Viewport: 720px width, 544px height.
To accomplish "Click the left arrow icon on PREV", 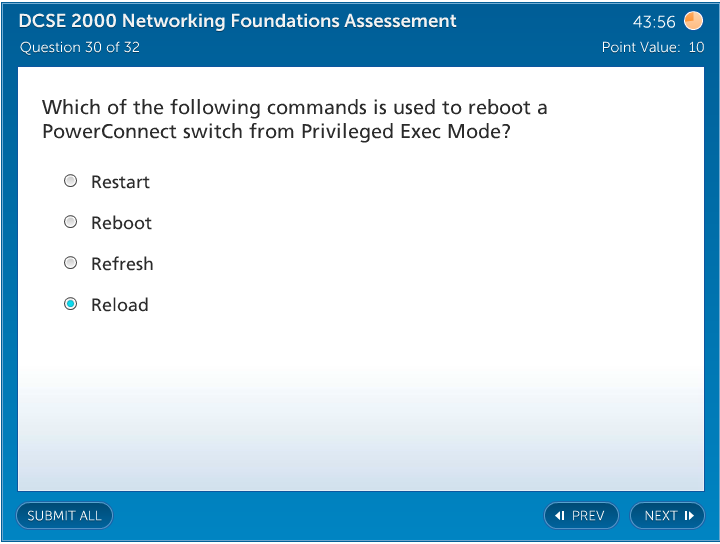I will coord(560,516).
